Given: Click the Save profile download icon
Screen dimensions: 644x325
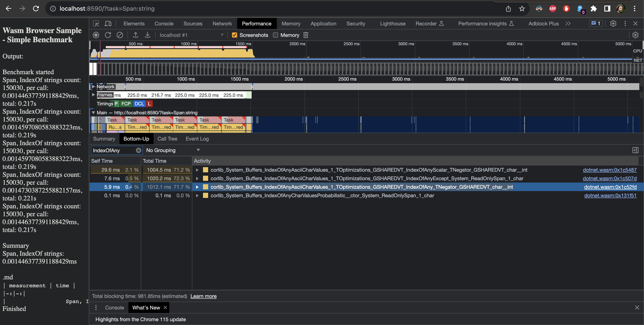Looking at the screenshot, I should point(148,35).
